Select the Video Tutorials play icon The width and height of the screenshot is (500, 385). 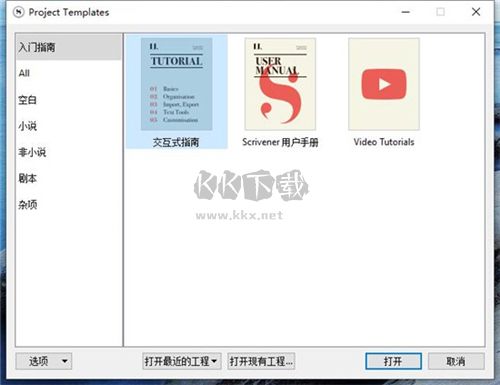[384, 84]
